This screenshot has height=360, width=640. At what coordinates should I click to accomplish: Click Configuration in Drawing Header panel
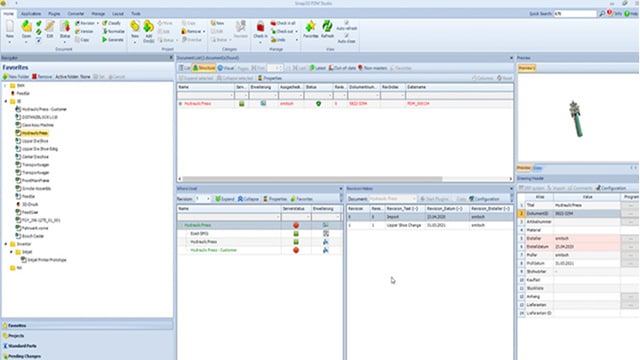coord(611,188)
